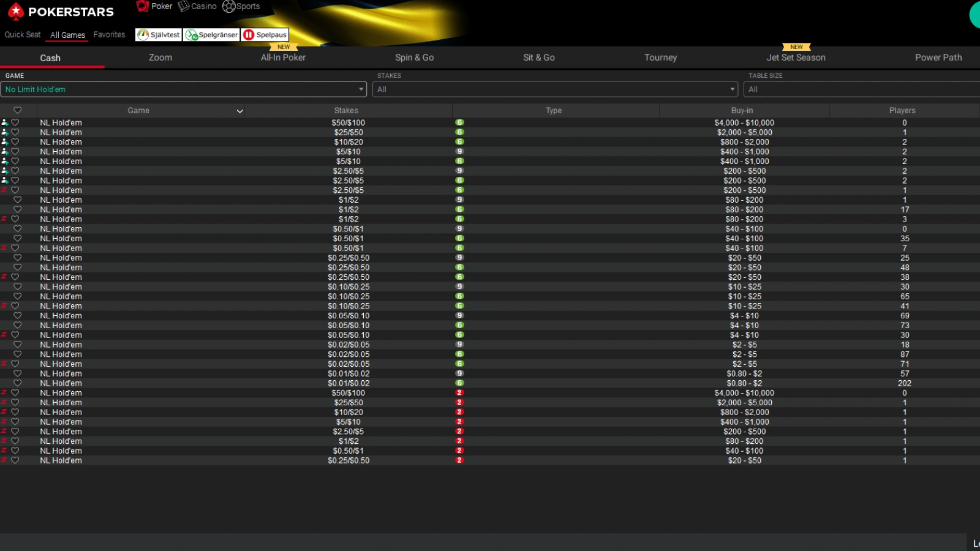Select the heads-up $5/$10 table row

[x=490, y=422]
